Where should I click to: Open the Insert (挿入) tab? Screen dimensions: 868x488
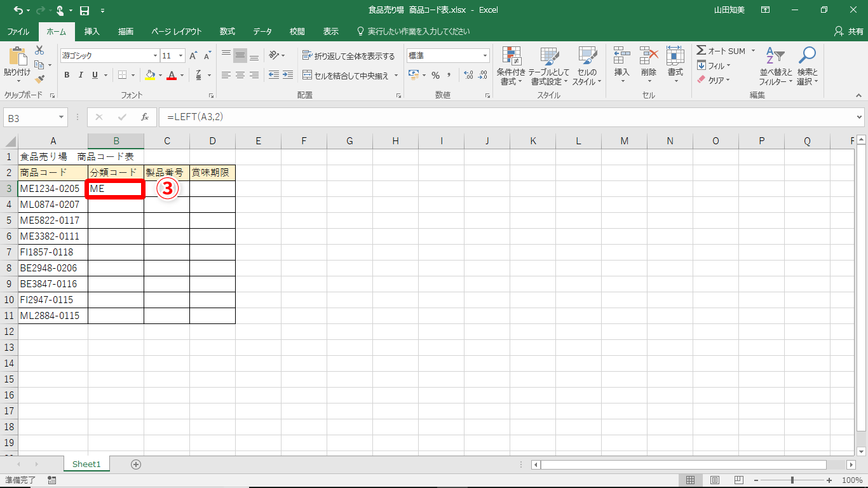pos(92,31)
